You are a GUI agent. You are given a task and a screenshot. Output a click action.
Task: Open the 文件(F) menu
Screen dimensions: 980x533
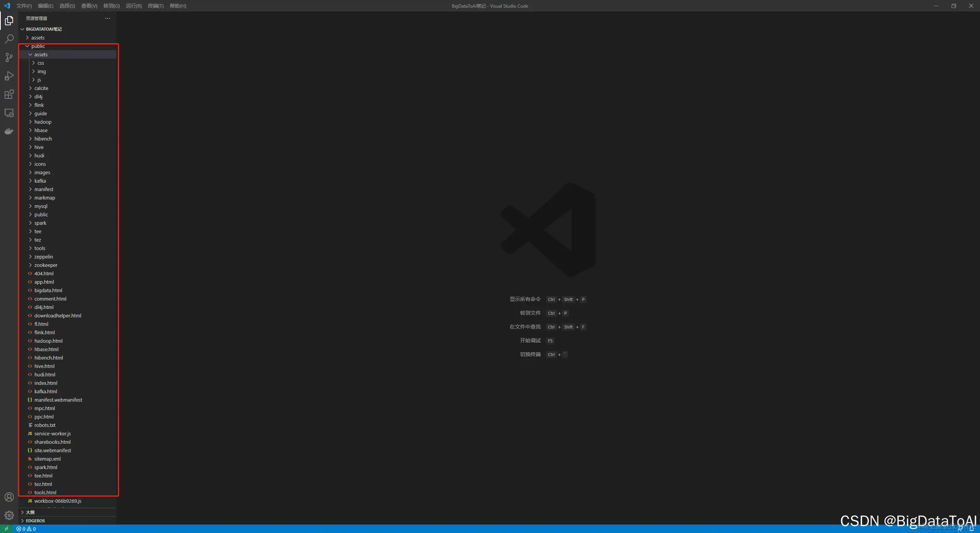click(24, 6)
